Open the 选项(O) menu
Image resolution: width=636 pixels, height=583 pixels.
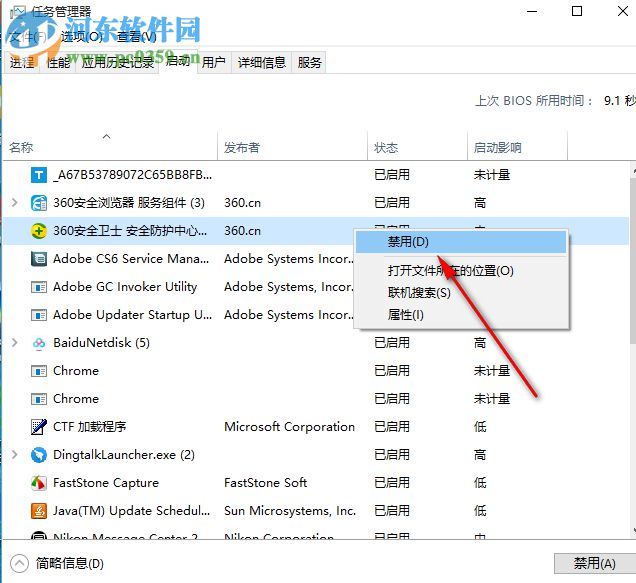click(x=82, y=37)
